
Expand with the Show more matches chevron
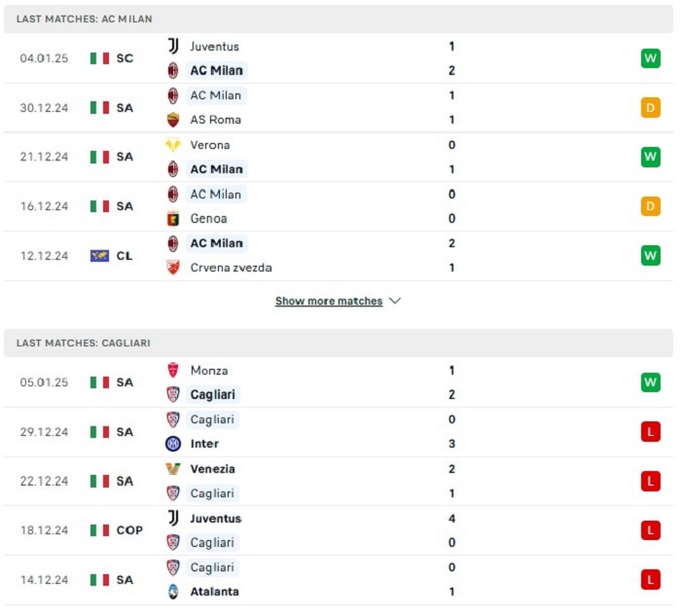395,301
